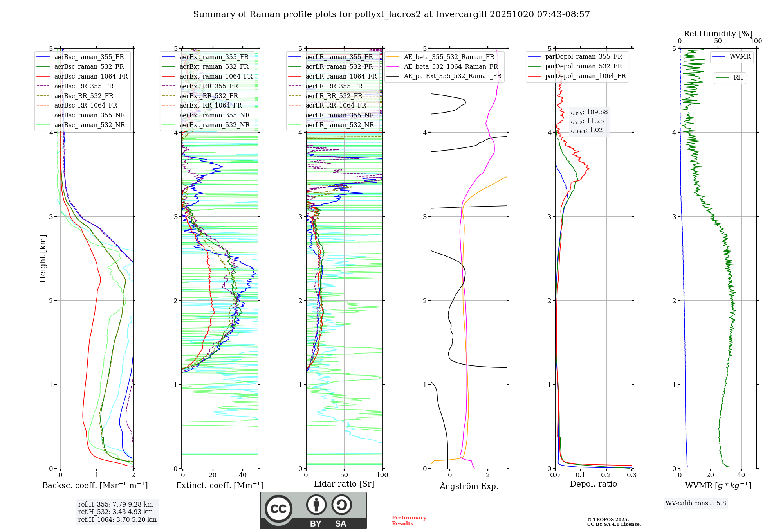Image resolution: width=783 pixels, height=532 pixels.
Task: Click the plot summary title text
Action: click(x=391, y=14)
